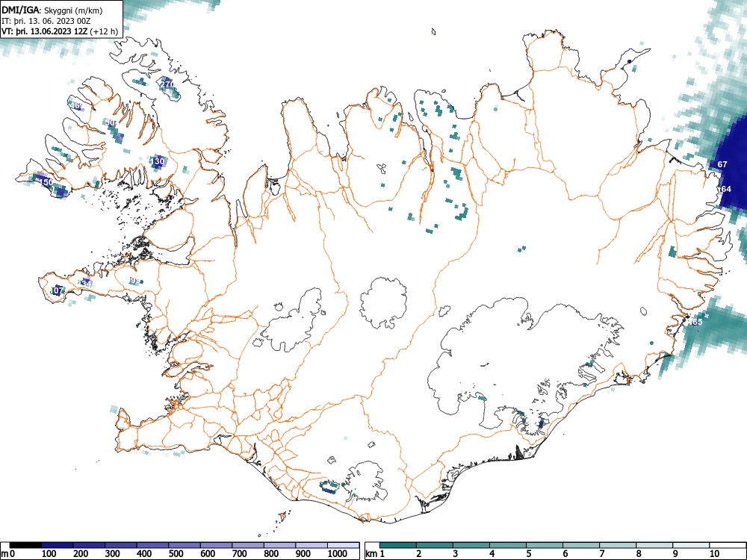Click the '900' tick on meter legend
747x560 pixels.
[x=303, y=554]
